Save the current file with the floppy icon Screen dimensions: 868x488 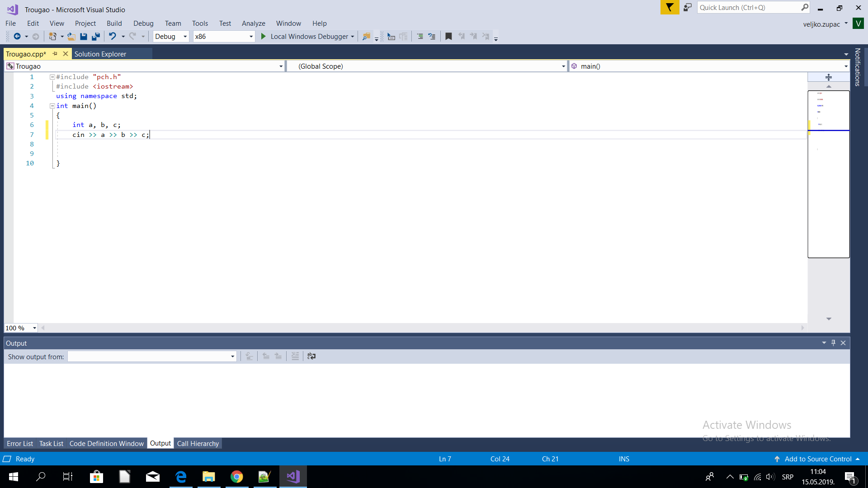84,37
